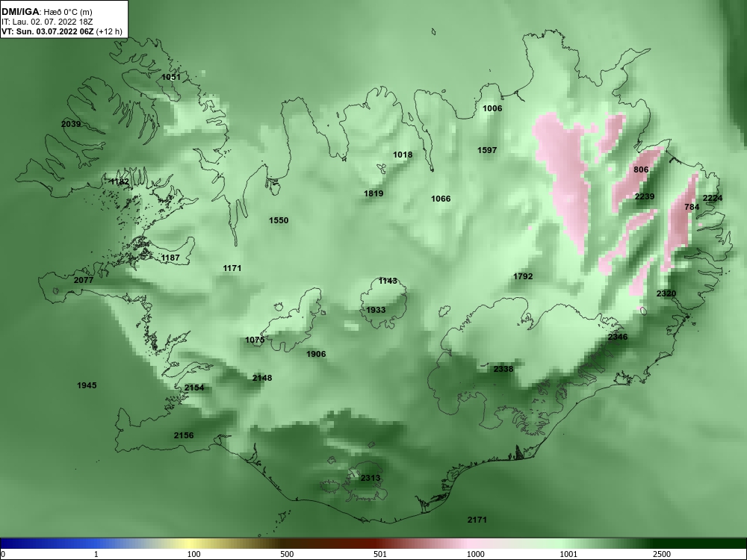Click the 1933 height label
747x560 pixels.
[x=376, y=311]
